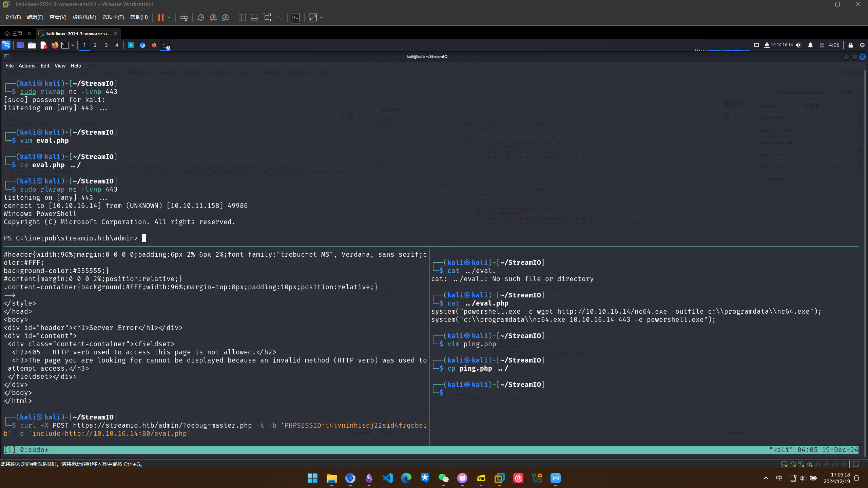Revert VM to previous snapshot

[x=213, y=17]
